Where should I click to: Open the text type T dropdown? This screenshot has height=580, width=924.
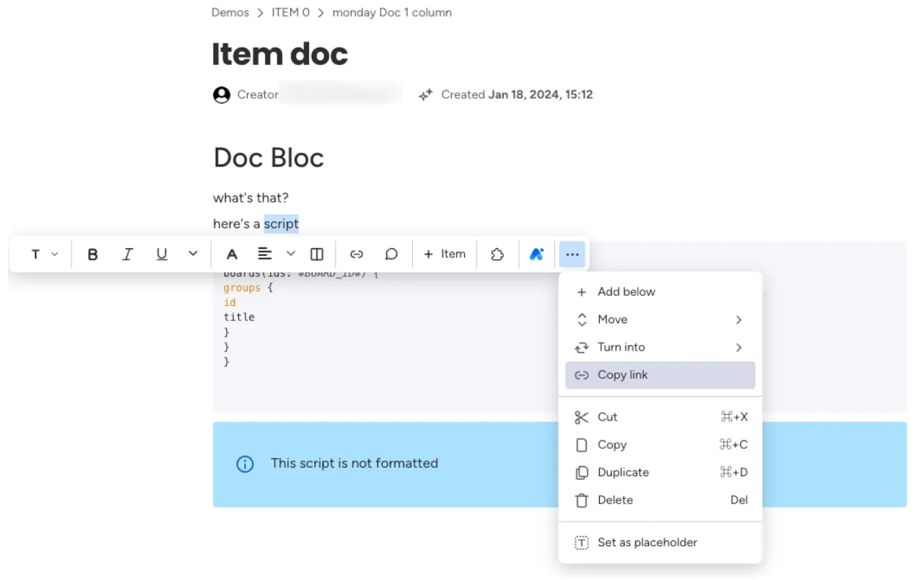tap(43, 254)
